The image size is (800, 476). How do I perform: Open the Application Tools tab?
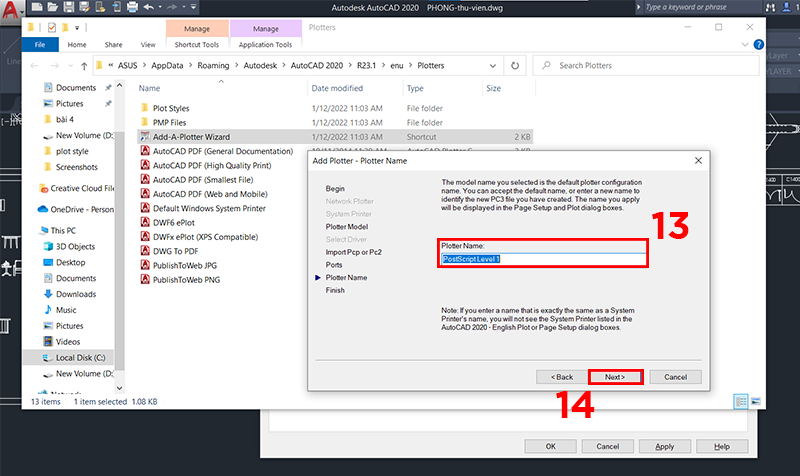click(x=265, y=44)
